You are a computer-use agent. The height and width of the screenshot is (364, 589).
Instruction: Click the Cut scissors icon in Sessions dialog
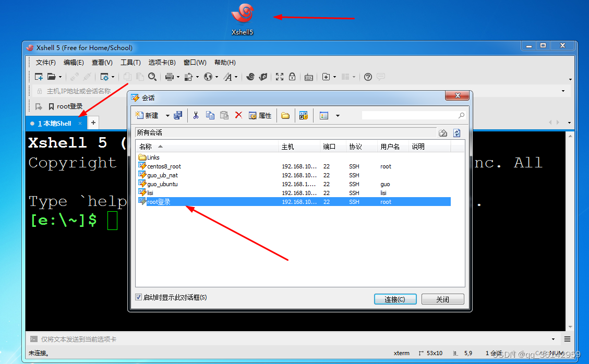[x=196, y=115]
